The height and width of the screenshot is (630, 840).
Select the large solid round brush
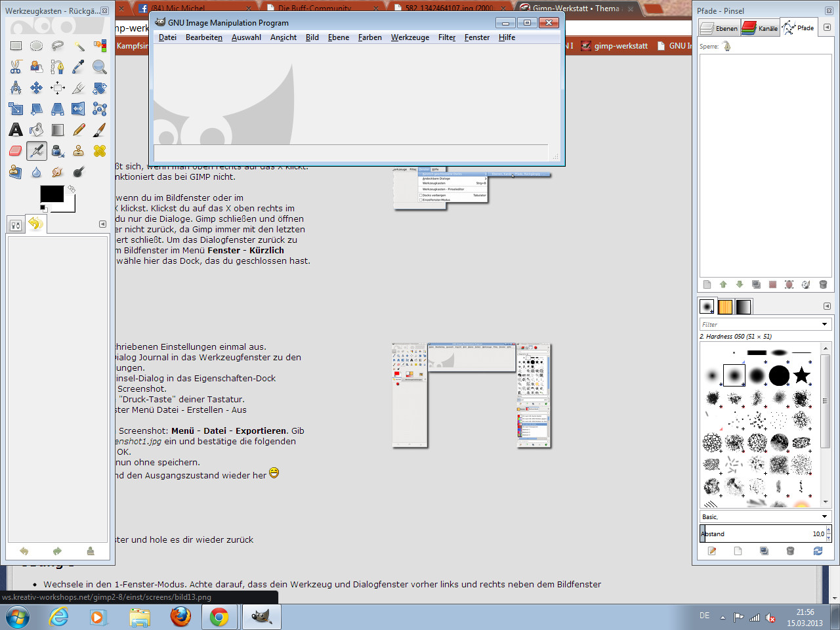coord(779,375)
